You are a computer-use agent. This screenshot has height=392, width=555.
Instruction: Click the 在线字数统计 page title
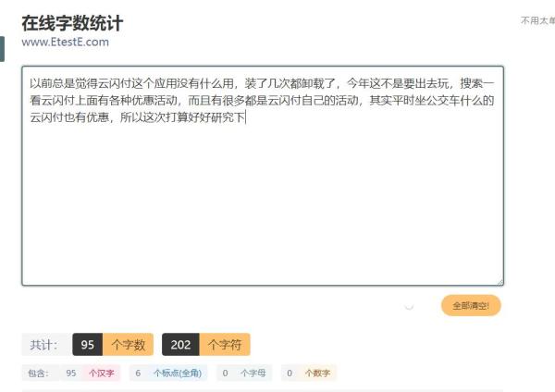72,23
